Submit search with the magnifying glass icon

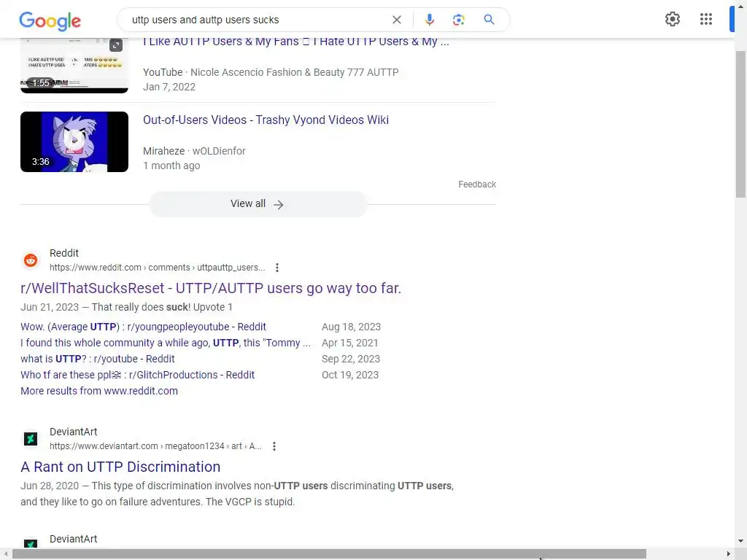click(x=489, y=20)
